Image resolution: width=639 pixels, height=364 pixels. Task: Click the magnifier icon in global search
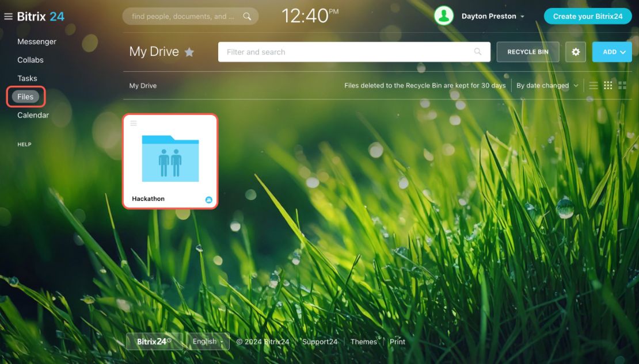click(247, 16)
